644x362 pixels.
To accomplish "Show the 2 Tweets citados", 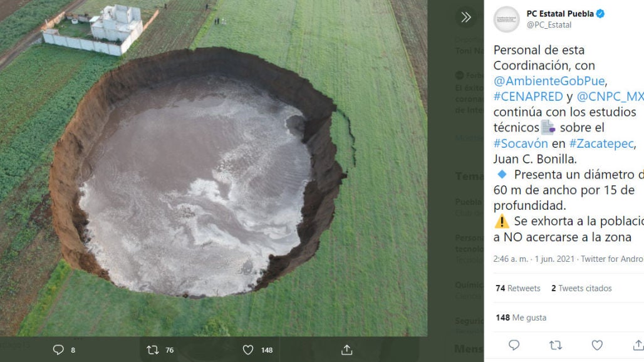I will (581, 288).
